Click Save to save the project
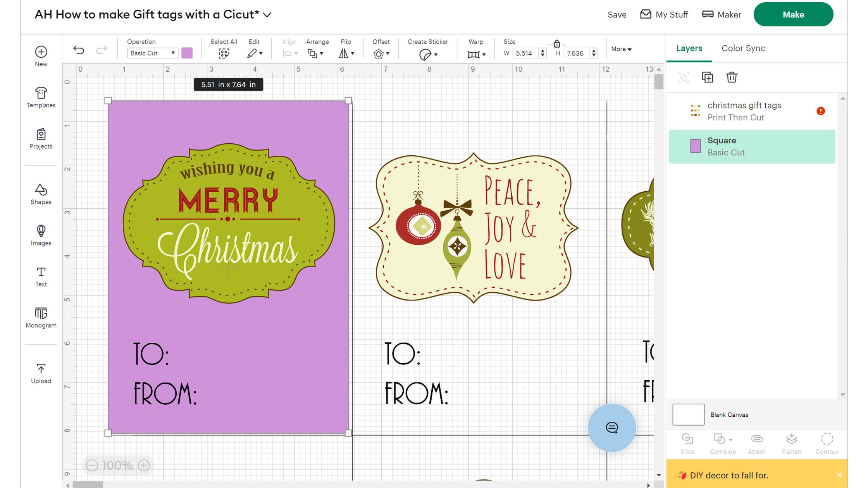Image resolution: width=868 pixels, height=488 pixels. click(x=617, y=14)
